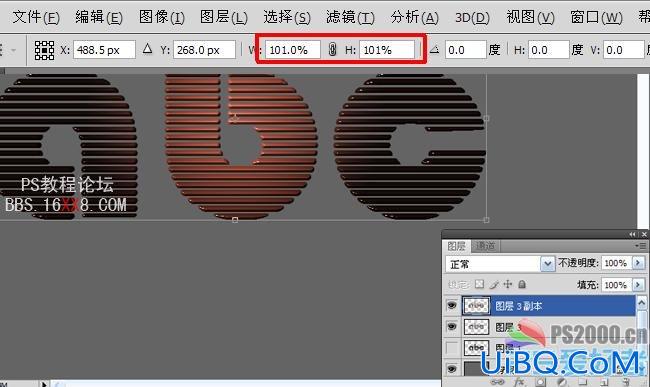Viewport: 650px width, 387px height.
Task: Click the reference point location grid icon
Action: [44, 50]
